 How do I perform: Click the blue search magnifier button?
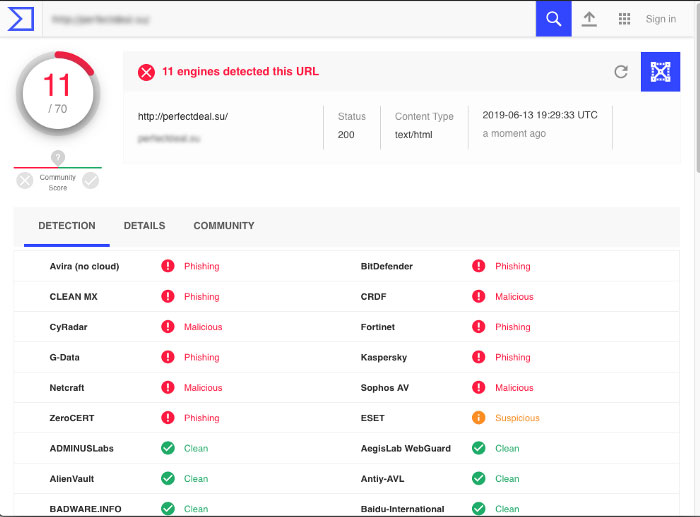pyautogui.click(x=554, y=19)
